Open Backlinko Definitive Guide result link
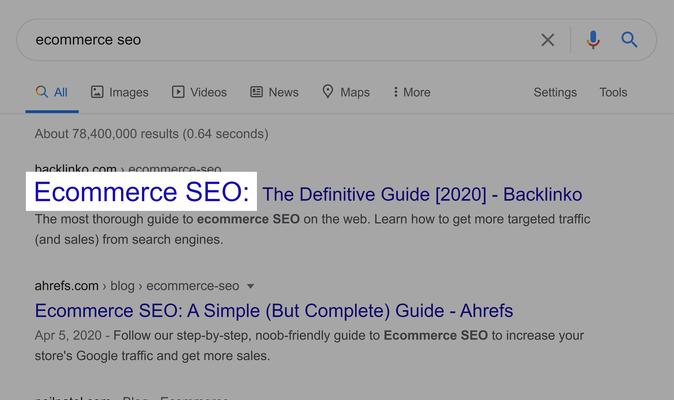Screen dimensions: 674x400 [x=308, y=193]
